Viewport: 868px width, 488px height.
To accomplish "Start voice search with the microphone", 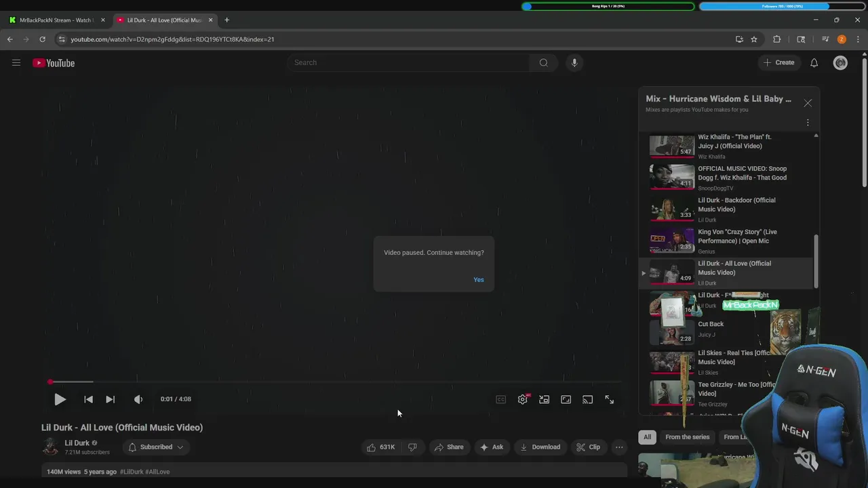I will [x=574, y=62].
